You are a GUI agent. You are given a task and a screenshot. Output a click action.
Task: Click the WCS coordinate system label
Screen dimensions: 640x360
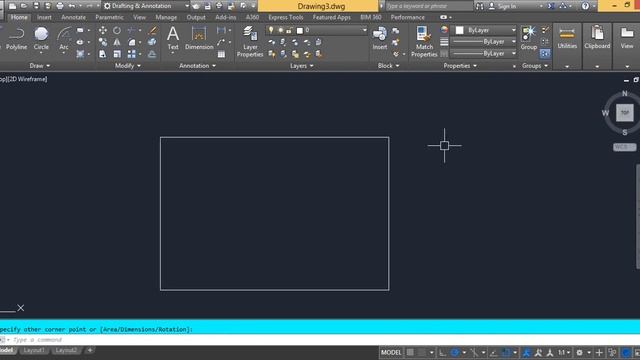tap(624, 147)
